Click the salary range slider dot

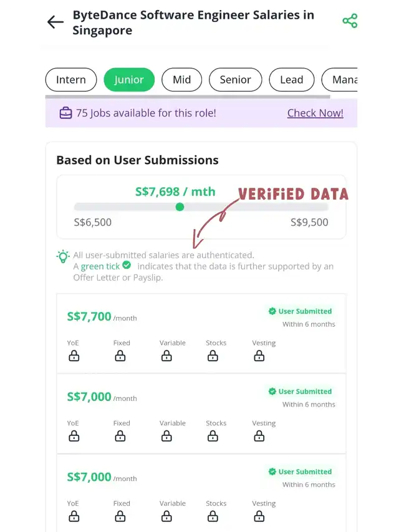(180, 206)
